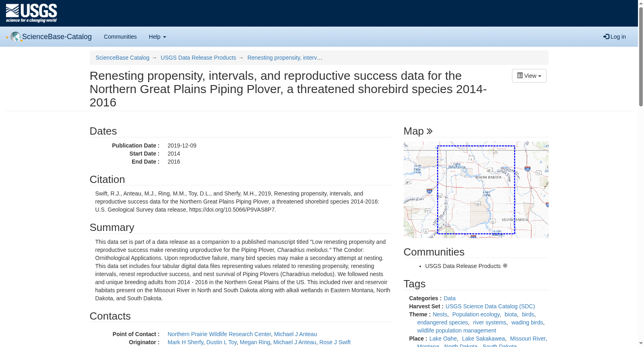Select the Lake Sakakawea place tag
This screenshot has height=347, width=644.
click(483, 339)
